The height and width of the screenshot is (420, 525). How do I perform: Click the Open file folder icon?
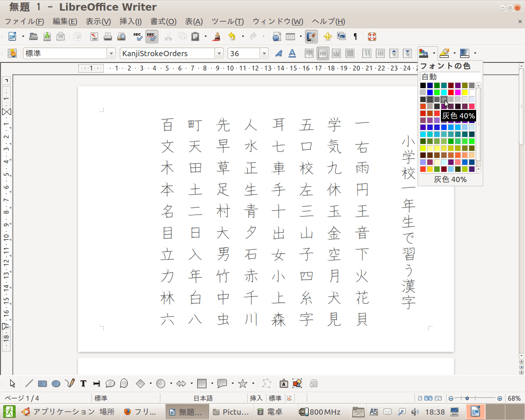(x=34, y=37)
